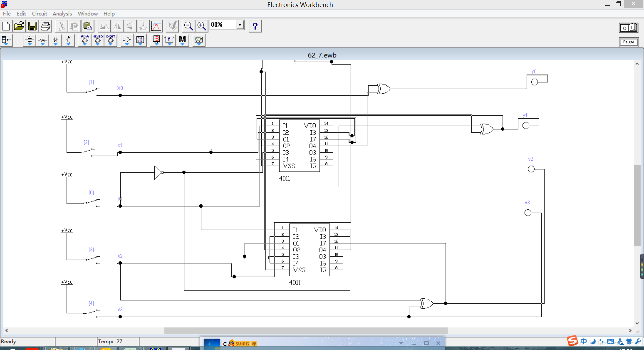Open the Basic resistor parts bin
Viewport: 644px width, 350px height.
42,40
